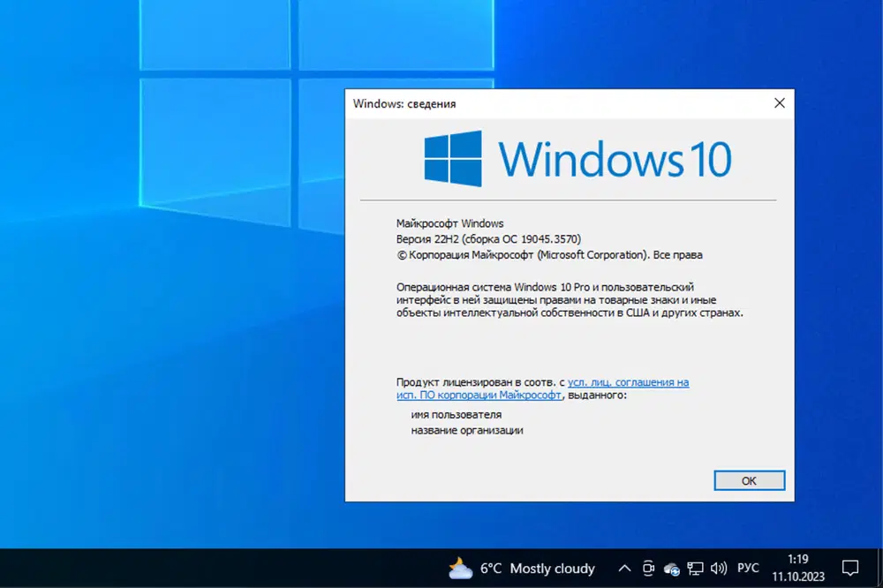Open the Microsoft license agreement link
The width and height of the screenshot is (883, 588).
628,381
